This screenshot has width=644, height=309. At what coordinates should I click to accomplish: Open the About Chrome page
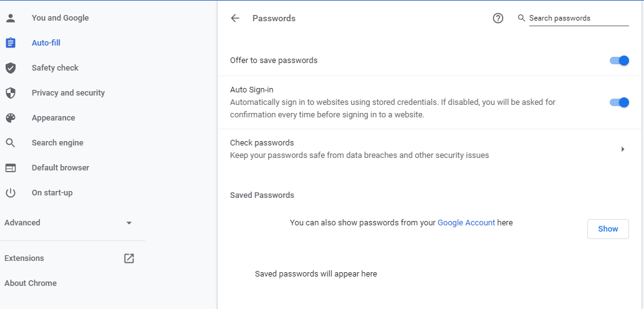[31, 283]
